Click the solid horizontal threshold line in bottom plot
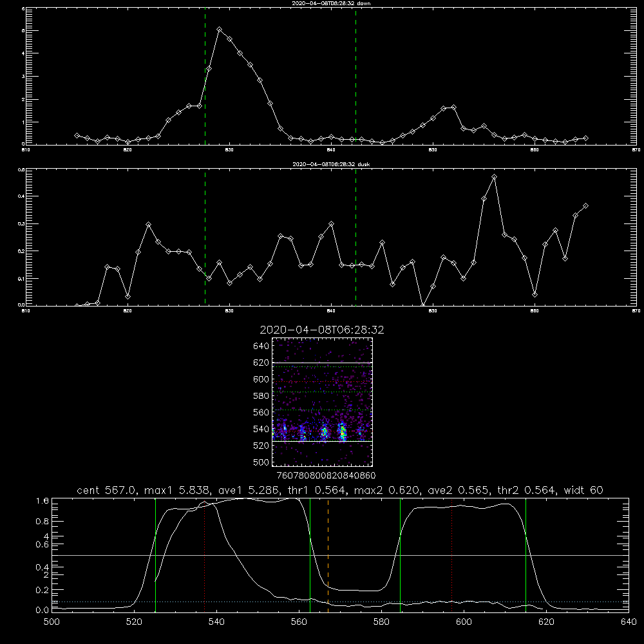The height and width of the screenshot is (644, 644). coord(340,555)
